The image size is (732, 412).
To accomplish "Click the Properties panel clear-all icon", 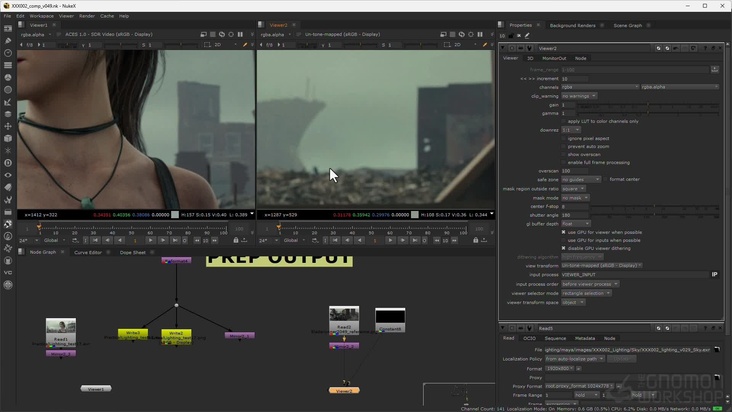I will 519,35.
